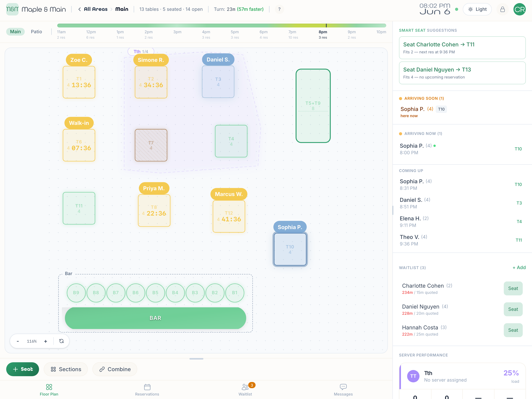Zoom in the floor plan
The image size is (532, 399).
45,341
